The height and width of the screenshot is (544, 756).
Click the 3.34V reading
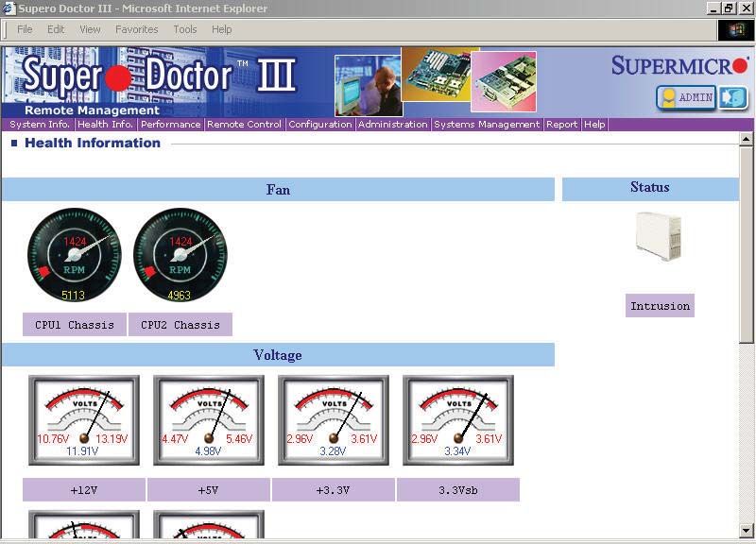click(457, 451)
